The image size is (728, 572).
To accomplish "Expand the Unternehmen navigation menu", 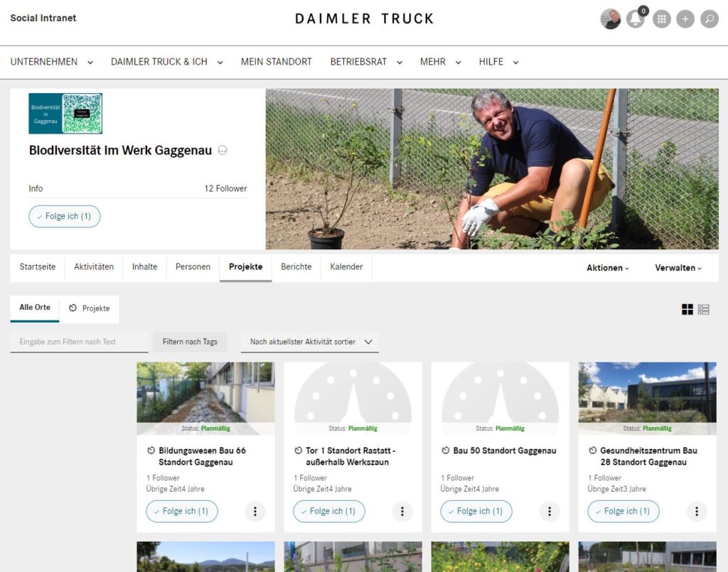I will click(51, 62).
